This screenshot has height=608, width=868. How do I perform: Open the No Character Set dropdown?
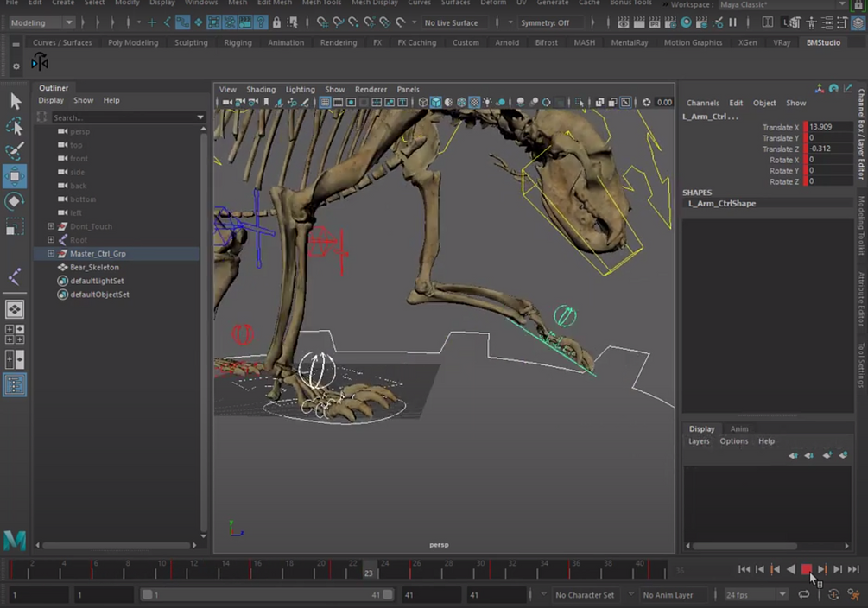(586, 594)
